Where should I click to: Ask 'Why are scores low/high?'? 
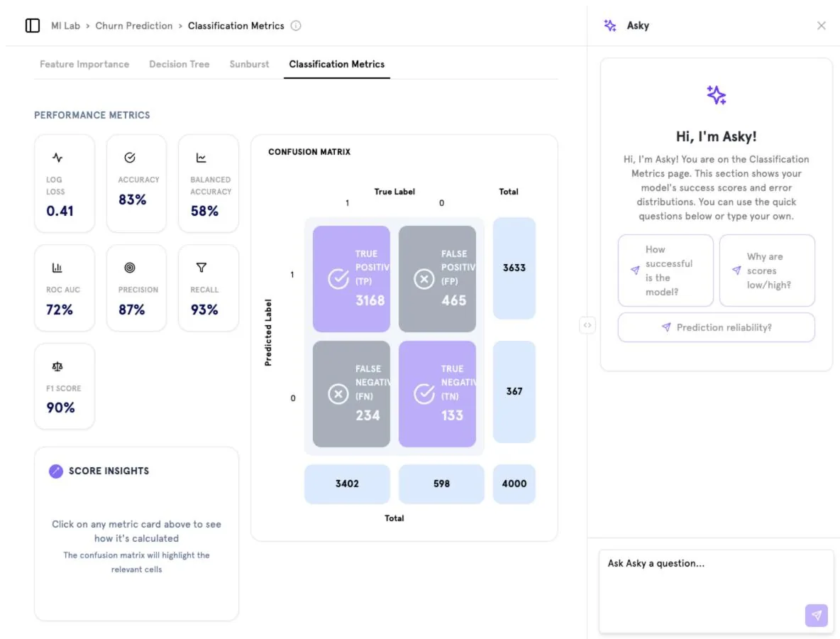[x=767, y=271]
